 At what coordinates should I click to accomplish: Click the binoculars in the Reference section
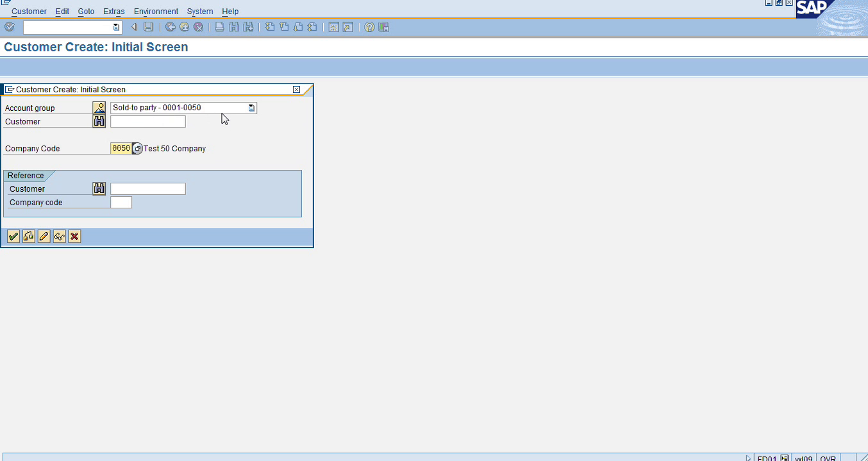[99, 189]
